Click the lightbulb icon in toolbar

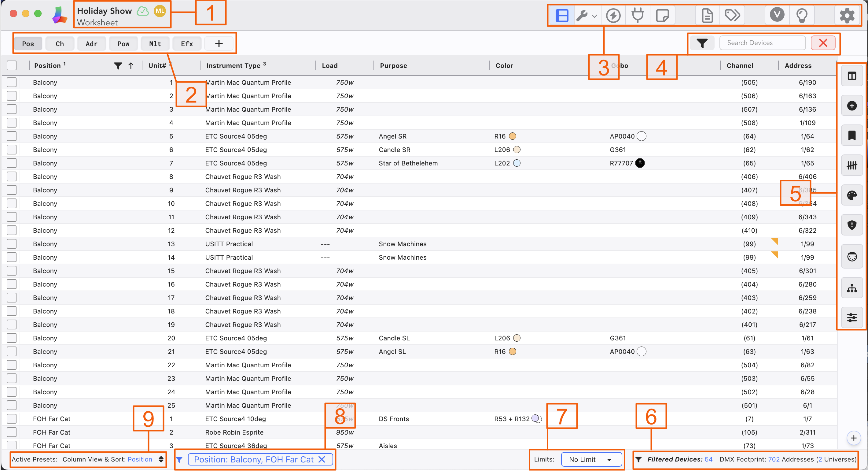802,16
